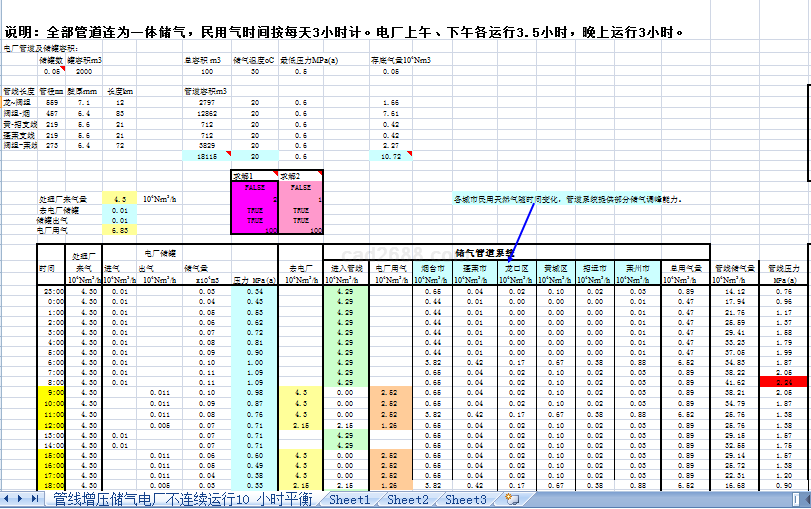Select the 烟台市 column header cell
Screen dimensions: 811x509
[x=433, y=268]
